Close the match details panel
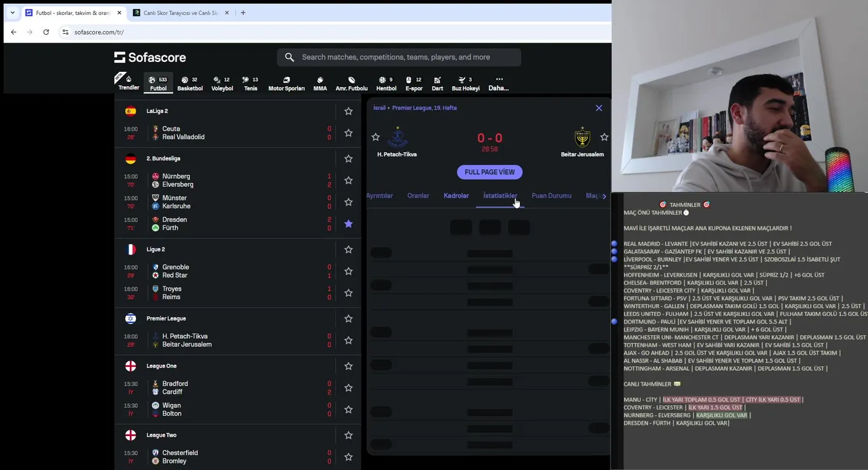Screen dimensions: 868x470 point(599,108)
